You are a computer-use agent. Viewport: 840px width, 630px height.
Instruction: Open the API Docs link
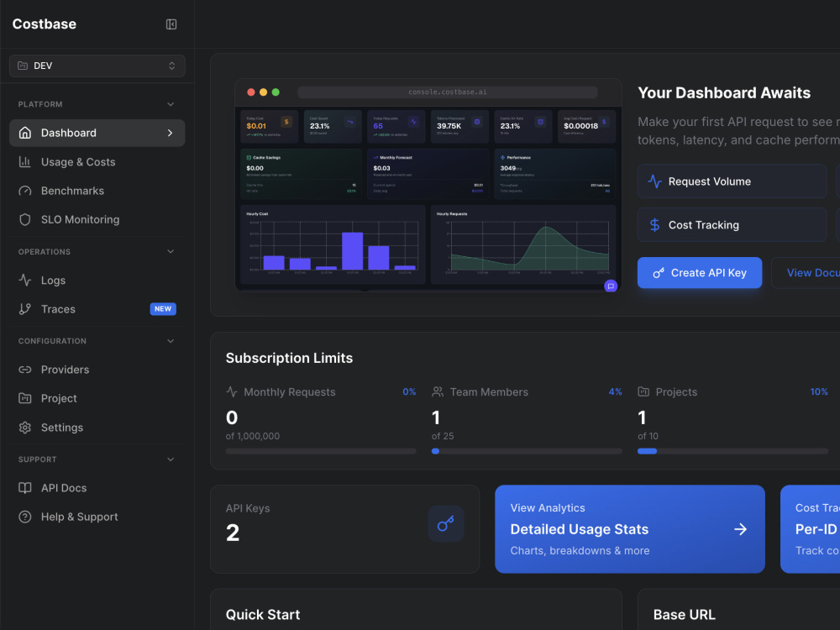coord(97,488)
